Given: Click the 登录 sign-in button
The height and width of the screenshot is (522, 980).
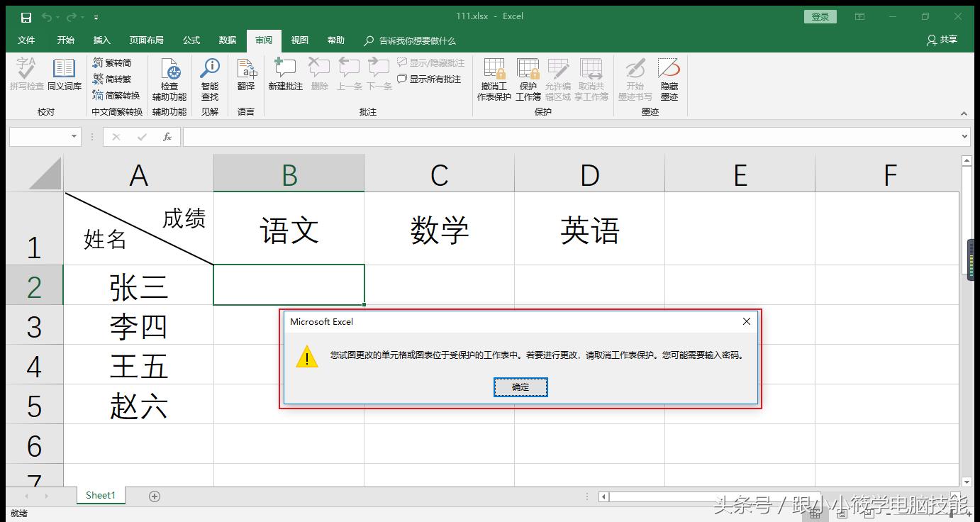Looking at the screenshot, I should [x=820, y=16].
